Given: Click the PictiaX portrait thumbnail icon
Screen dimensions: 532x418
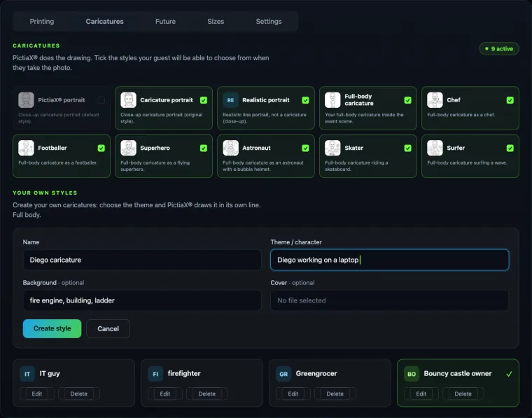Looking at the screenshot, I should [26, 100].
